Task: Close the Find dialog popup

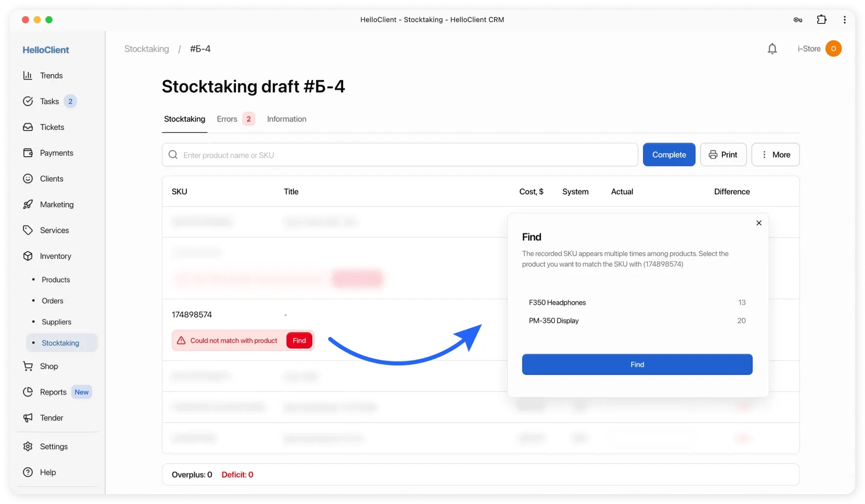Action: (759, 223)
